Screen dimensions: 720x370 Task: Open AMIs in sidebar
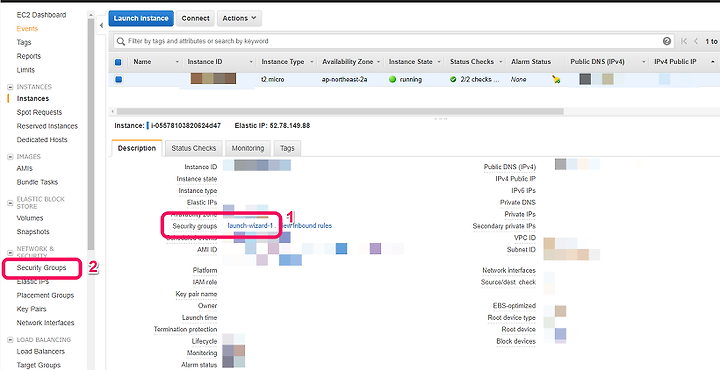point(25,168)
